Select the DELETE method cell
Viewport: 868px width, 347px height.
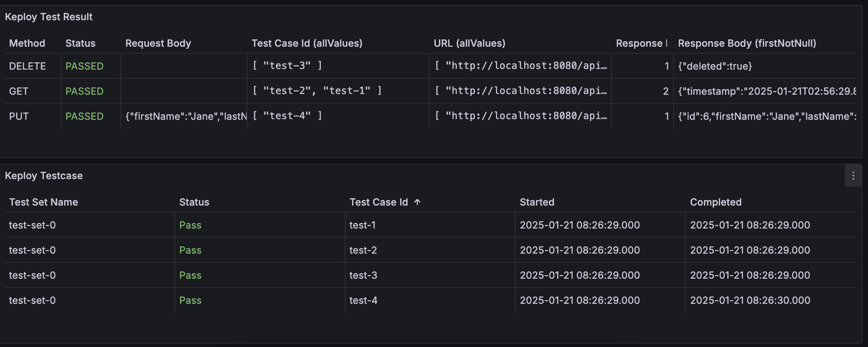[28, 66]
